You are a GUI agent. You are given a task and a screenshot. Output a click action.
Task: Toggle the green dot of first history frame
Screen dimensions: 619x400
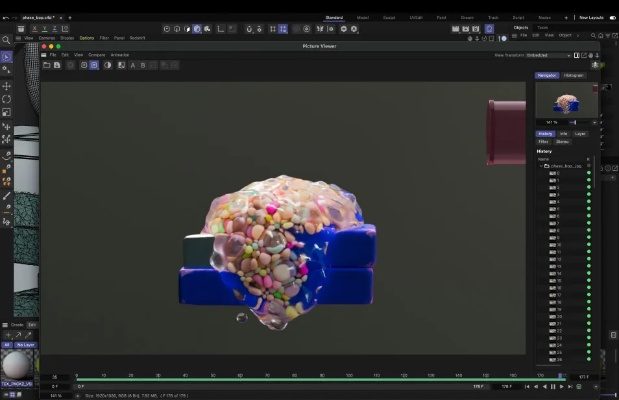click(588, 173)
